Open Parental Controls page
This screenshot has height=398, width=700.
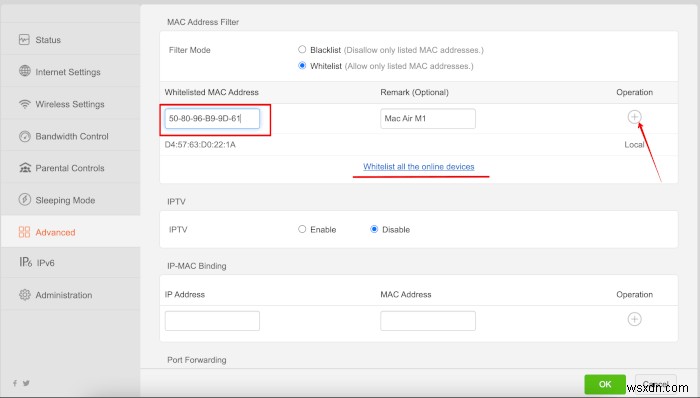pos(71,168)
